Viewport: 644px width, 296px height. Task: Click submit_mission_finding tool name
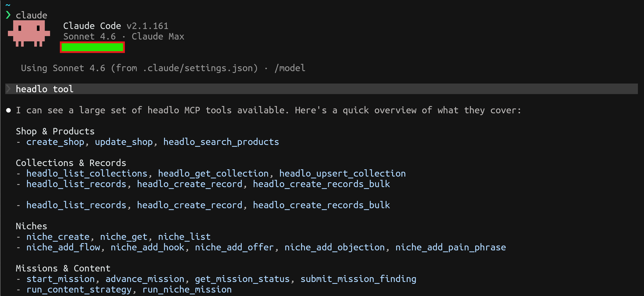[358, 279]
